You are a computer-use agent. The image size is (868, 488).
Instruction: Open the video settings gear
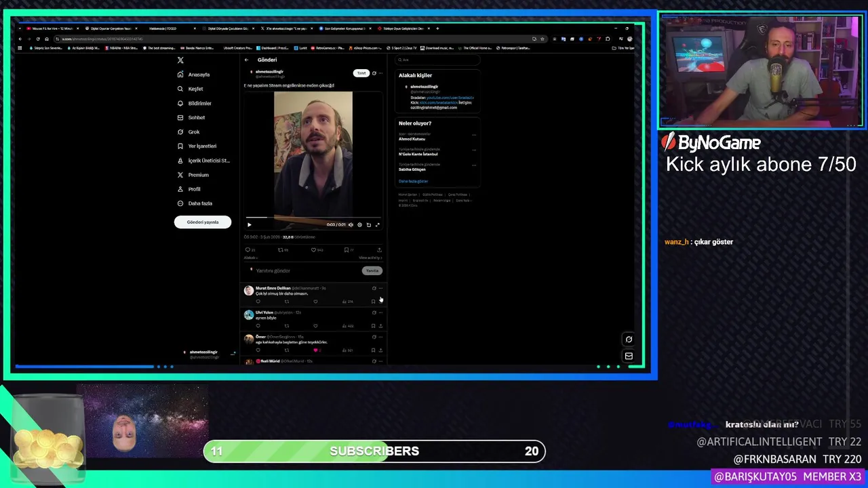[x=359, y=224]
